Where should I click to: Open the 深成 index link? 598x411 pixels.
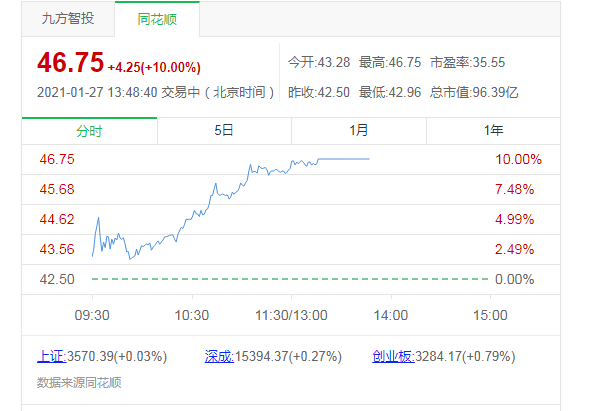point(219,356)
